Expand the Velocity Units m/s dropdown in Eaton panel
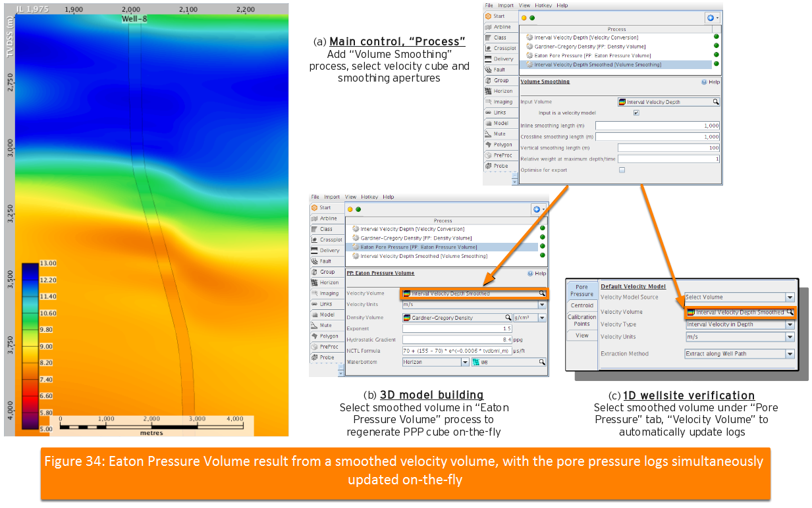812x508 pixels. click(x=542, y=305)
